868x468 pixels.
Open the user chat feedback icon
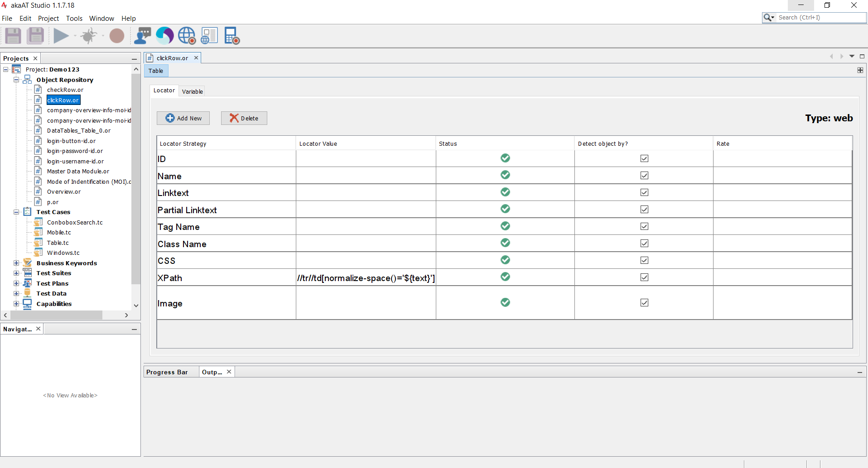point(143,36)
